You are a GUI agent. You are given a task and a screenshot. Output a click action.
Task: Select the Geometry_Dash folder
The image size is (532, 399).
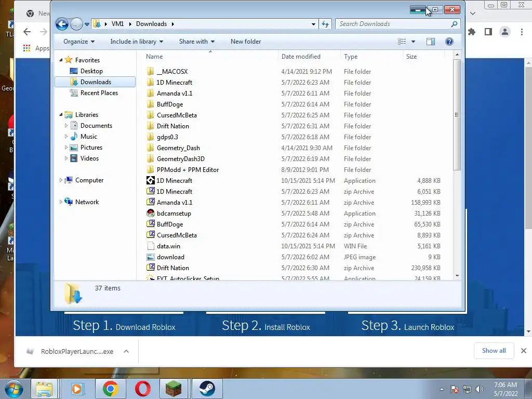coord(178,148)
